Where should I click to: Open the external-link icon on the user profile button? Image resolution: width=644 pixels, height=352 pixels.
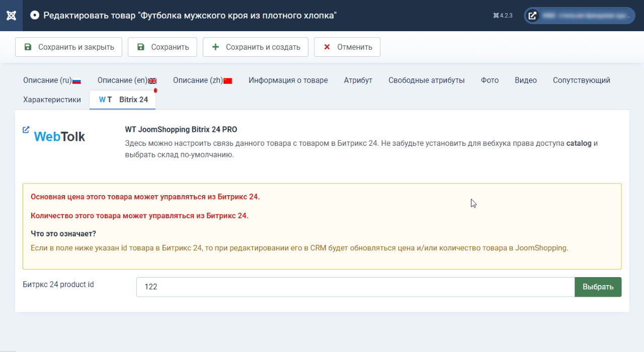532,15
